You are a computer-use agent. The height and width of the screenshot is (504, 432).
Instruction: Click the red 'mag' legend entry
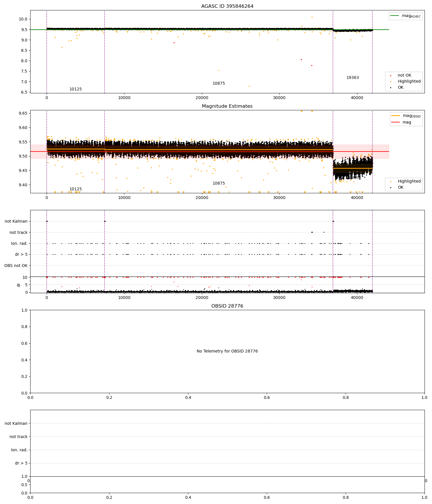pos(407,122)
